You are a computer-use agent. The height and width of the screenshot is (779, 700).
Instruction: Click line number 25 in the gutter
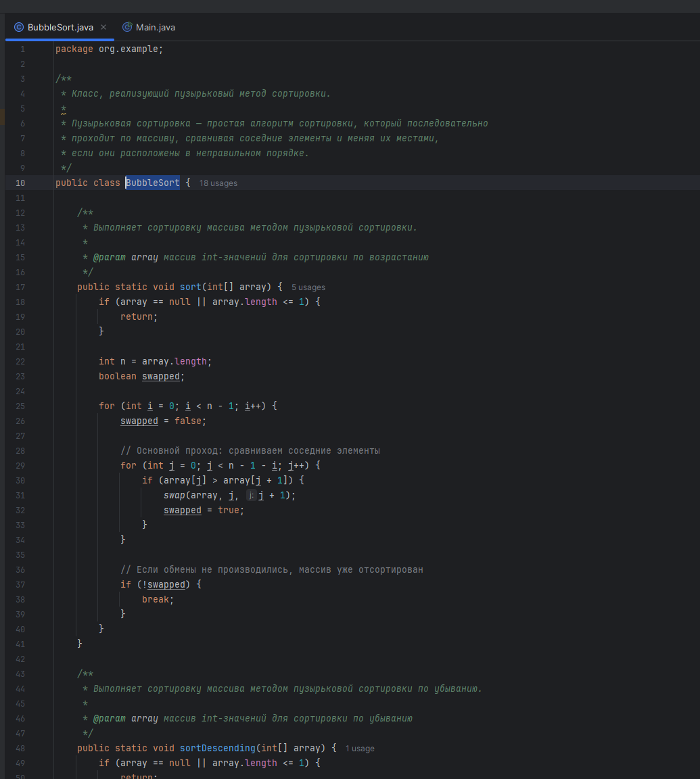[x=20, y=406]
